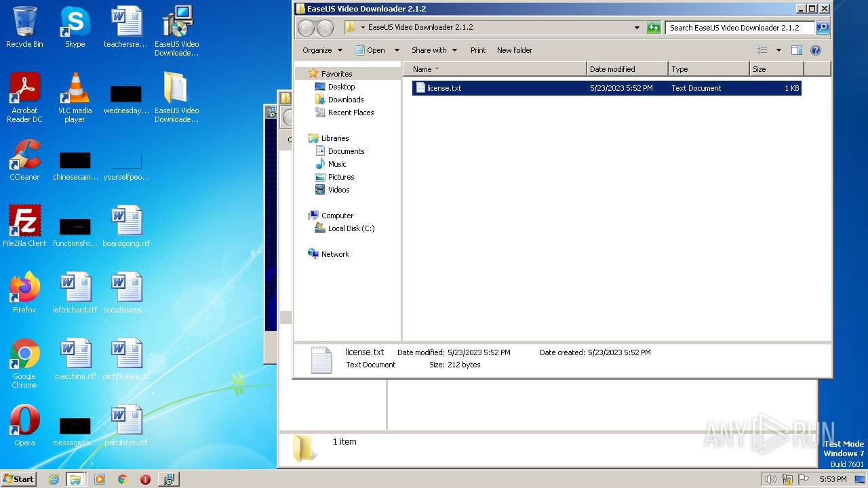Select boardgoing.rtf desktop file
Viewport: 868px width, 488px height.
coord(126,226)
